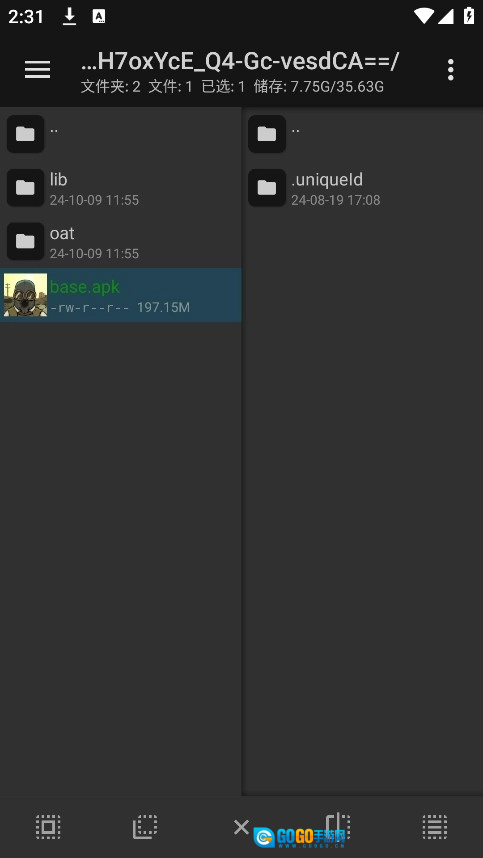Open the lib folder icon
This screenshot has width=483, height=858.
click(x=25, y=188)
